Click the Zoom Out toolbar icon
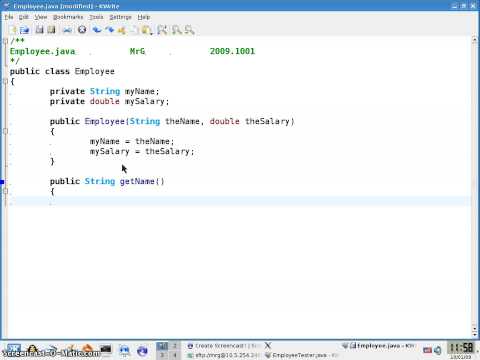Viewport: 480px width, 360px height. pyautogui.click(x=189, y=30)
